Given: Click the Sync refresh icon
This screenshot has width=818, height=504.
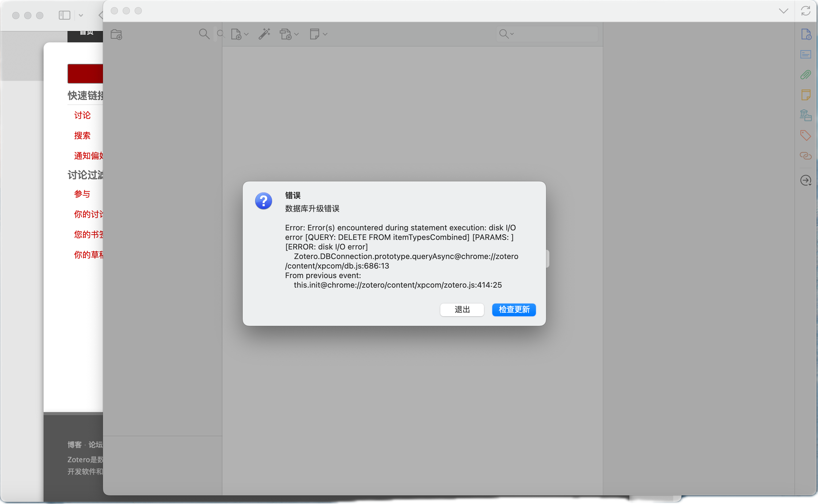Looking at the screenshot, I should [806, 11].
